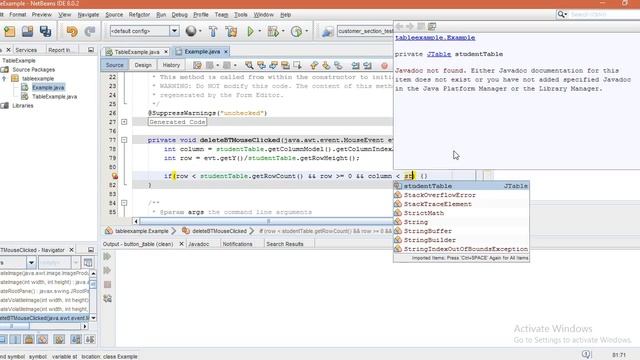Viewport: 640px width, 360px height.
Task: Click the Undo toolbar icon
Action: point(72,31)
